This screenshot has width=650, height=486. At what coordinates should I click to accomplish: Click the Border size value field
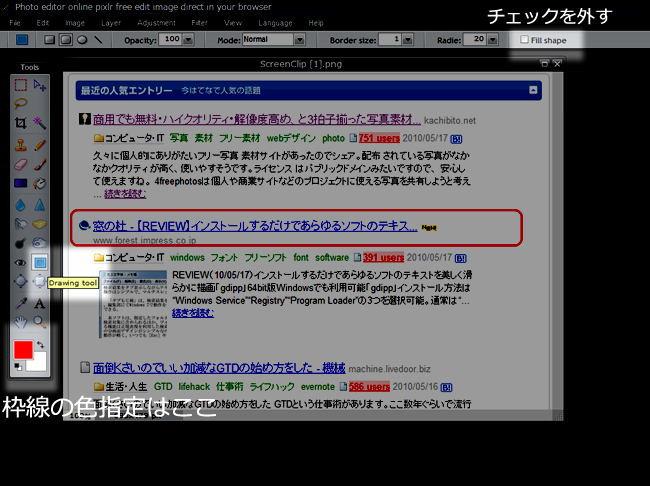(390, 40)
